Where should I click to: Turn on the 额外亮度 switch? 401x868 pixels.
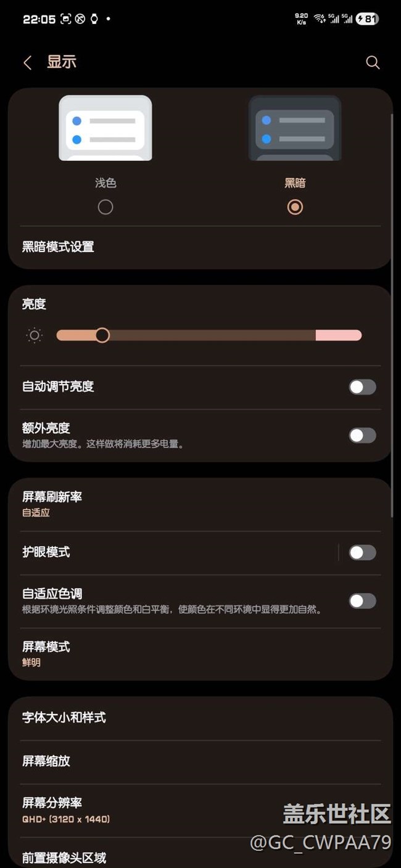pyautogui.click(x=362, y=435)
